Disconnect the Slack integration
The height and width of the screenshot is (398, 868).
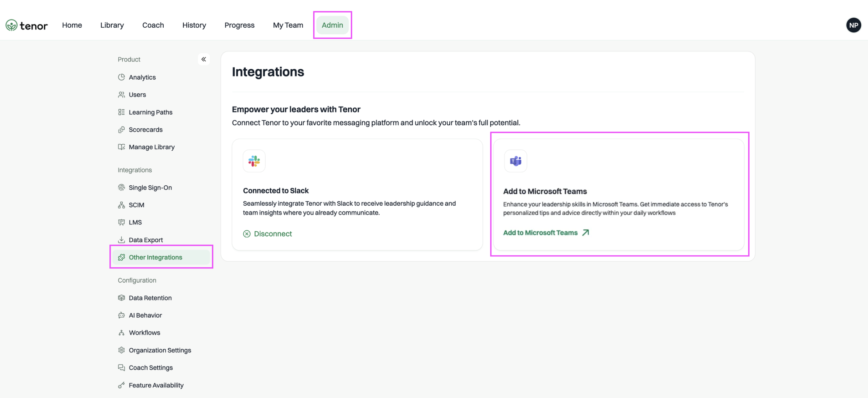point(268,234)
